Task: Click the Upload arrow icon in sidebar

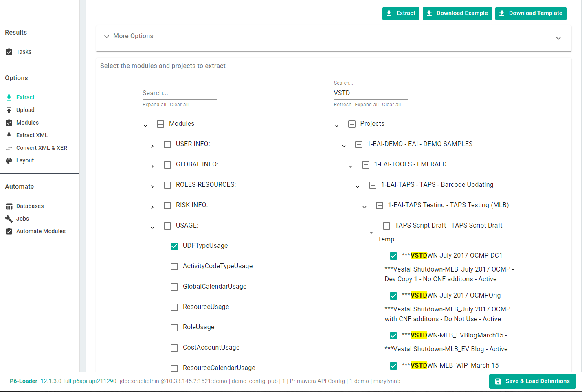Action: [x=9, y=110]
